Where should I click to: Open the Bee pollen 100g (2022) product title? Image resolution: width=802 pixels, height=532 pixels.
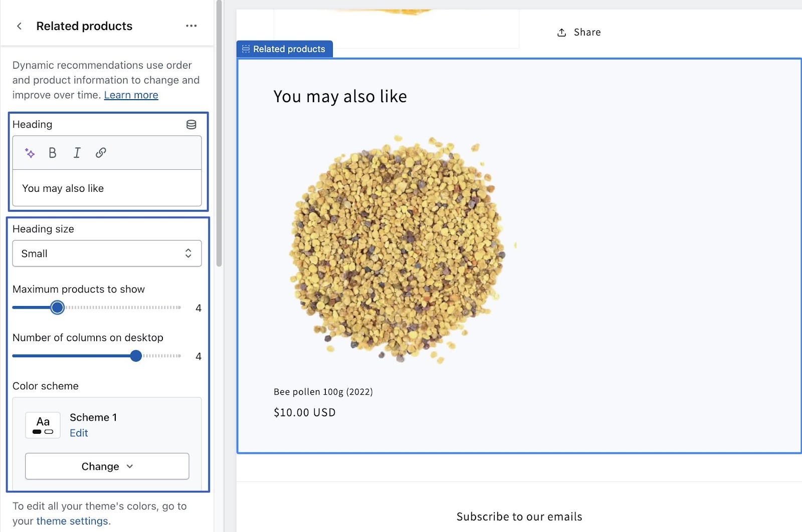[x=323, y=392]
